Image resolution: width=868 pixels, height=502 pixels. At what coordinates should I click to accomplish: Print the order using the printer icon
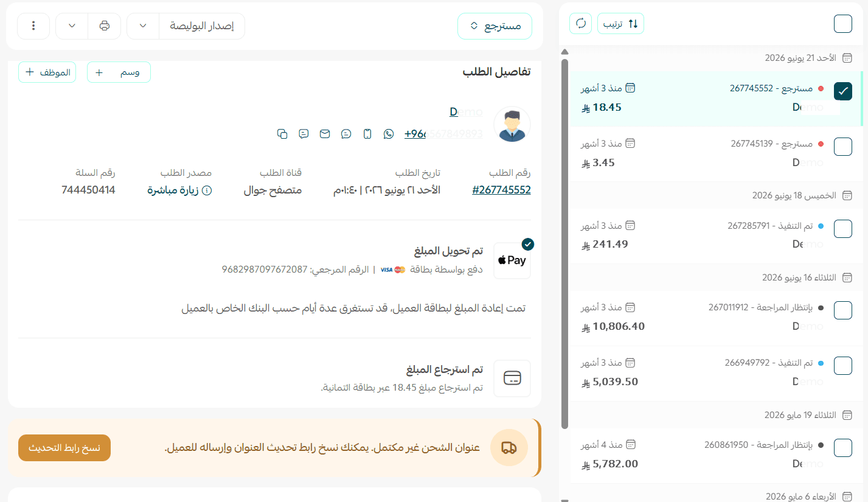tap(105, 26)
